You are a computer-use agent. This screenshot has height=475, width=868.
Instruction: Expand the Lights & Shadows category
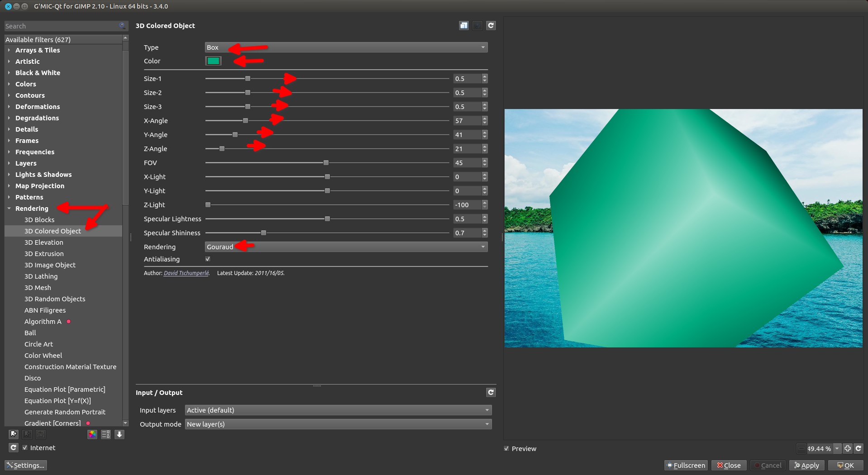pos(9,174)
